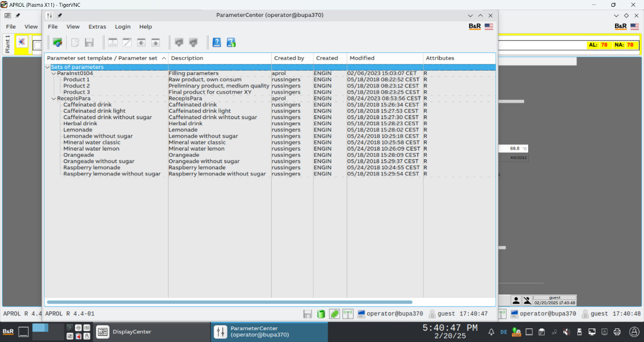Image resolution: width=644 pixels, height=342 pixels.
Task: Click the green plug connection status icon
Action: (x=334, y=314)
